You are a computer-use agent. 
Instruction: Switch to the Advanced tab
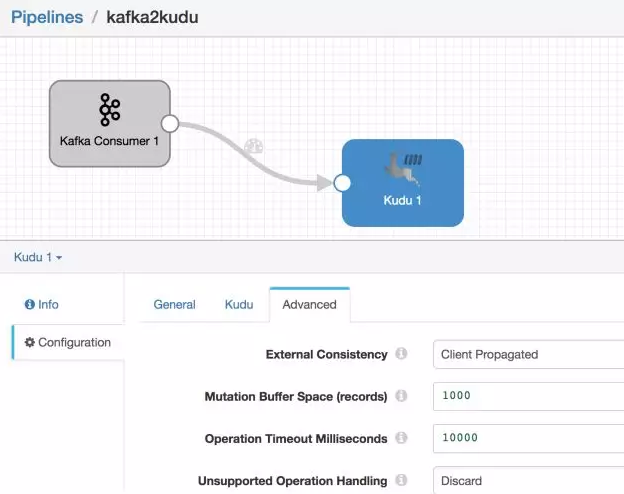pyautogui.click(x=310, y=305)
